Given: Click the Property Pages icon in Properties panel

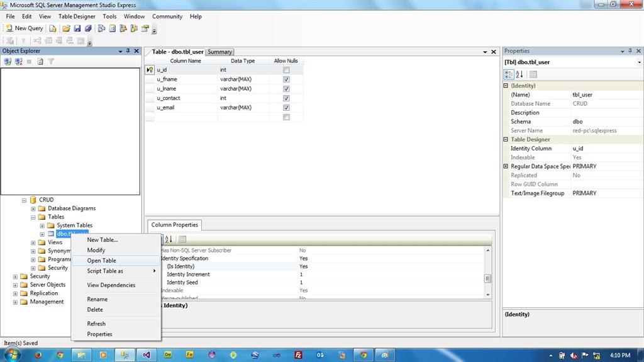Looking at the screenshot, I should tap(533, 74).
